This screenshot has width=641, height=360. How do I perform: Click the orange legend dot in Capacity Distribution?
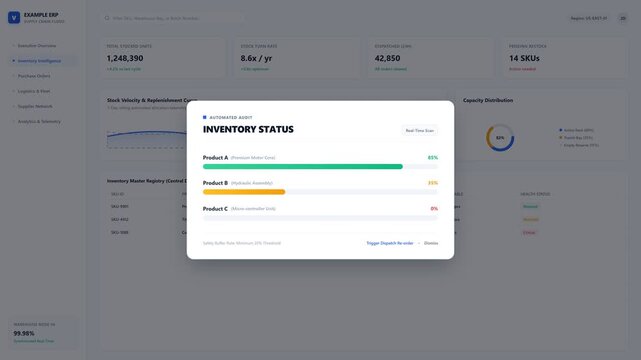[560, 138]
